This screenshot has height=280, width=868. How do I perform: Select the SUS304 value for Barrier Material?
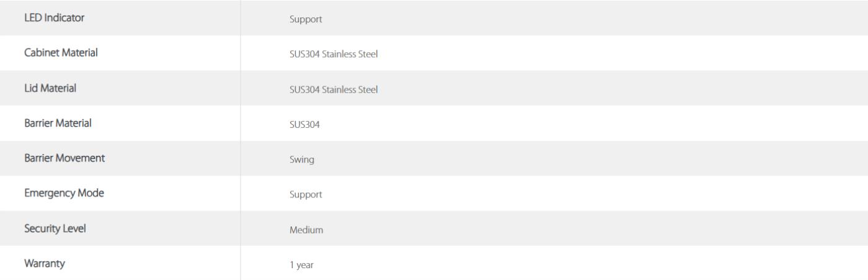click(x=303, y=125)
